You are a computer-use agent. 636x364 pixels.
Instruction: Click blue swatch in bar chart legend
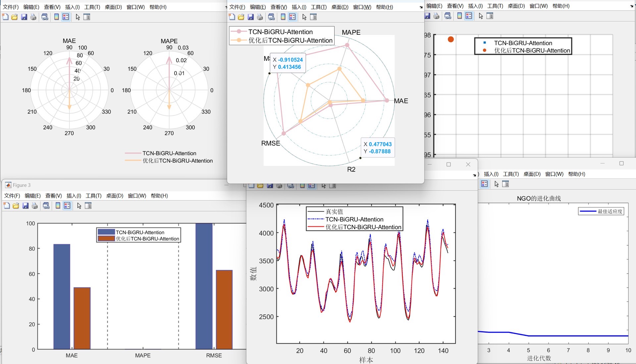point(106,232)
